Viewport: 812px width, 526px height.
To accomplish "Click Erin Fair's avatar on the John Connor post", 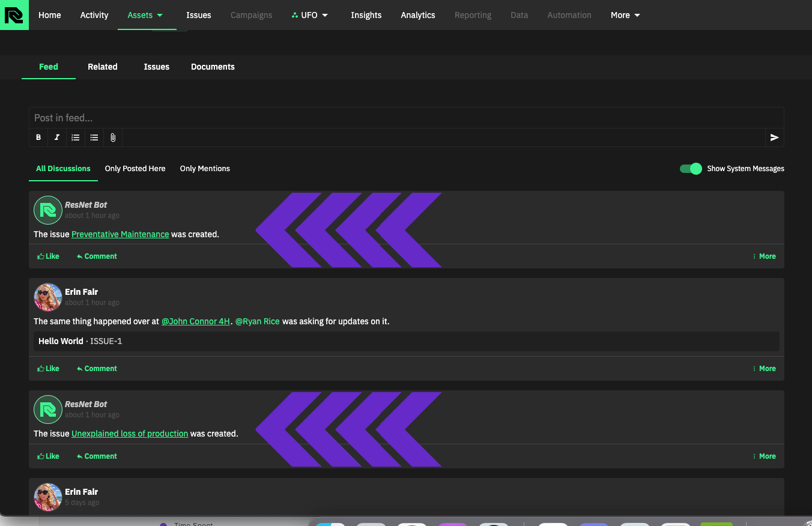I will click(47, 297).
